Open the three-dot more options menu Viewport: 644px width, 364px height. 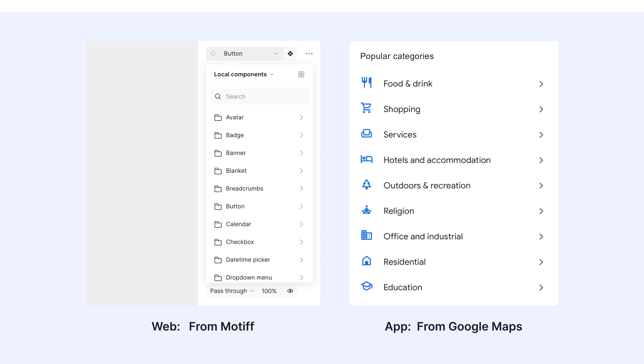[x=309, y=53]
